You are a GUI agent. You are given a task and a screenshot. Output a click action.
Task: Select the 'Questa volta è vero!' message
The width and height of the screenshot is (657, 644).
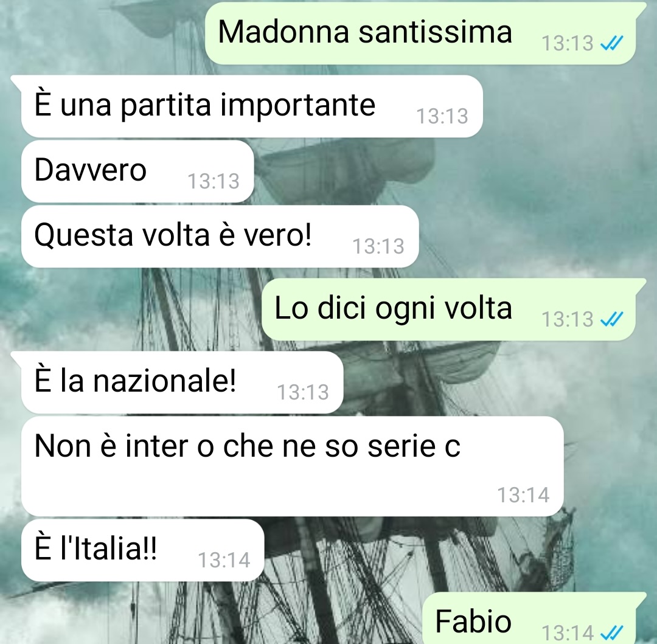coord(220,236)
